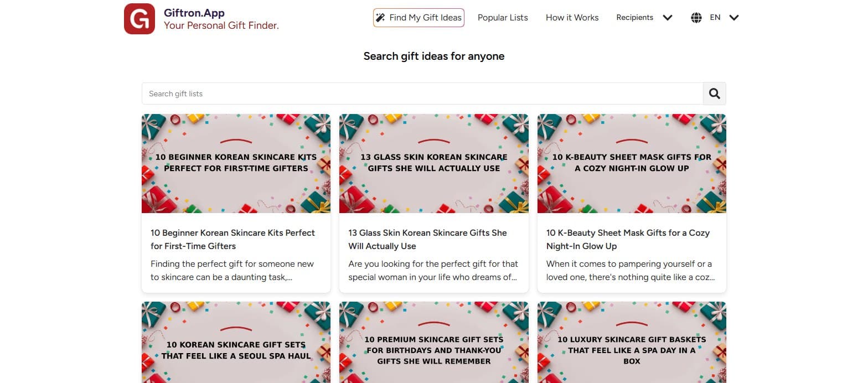Click the Beginner Korean Skincare Kits banner image
The image size is (868, 383).
pos(236,163)
